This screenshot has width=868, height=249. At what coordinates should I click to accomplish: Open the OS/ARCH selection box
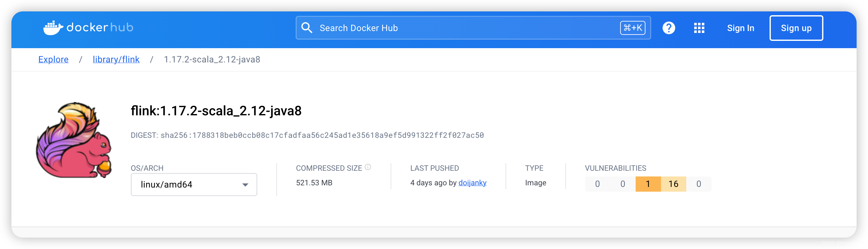coord(194,185)
